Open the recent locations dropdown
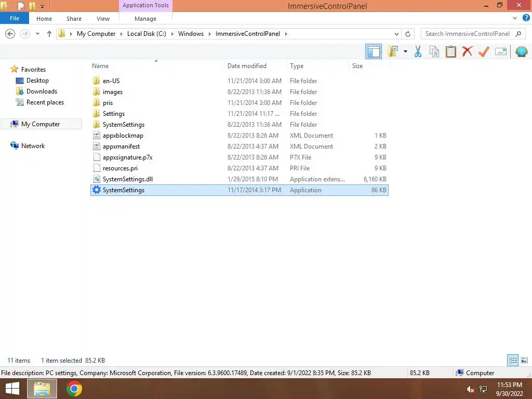Image resolution: width=532 pixels, height=399 pixels. [37, 34]
